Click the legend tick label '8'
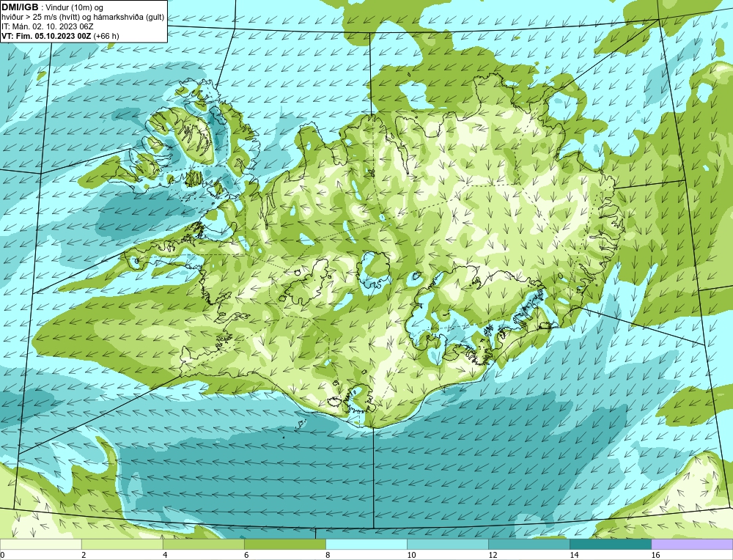Viewport: 733px width, 560px height. [x=328, y=555]
